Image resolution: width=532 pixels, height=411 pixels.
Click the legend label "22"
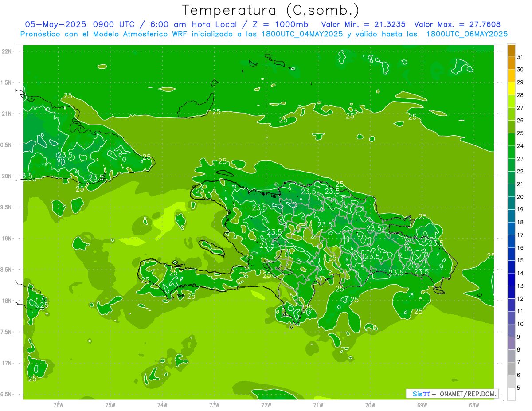pyautogui.click(x=520, y=171)
